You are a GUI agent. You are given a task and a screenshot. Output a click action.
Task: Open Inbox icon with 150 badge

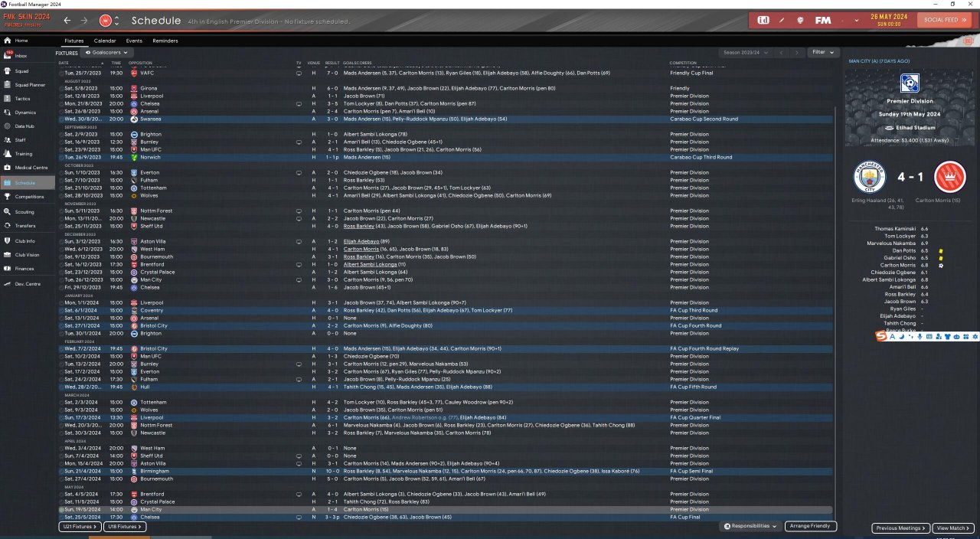(x=8, y=55)
